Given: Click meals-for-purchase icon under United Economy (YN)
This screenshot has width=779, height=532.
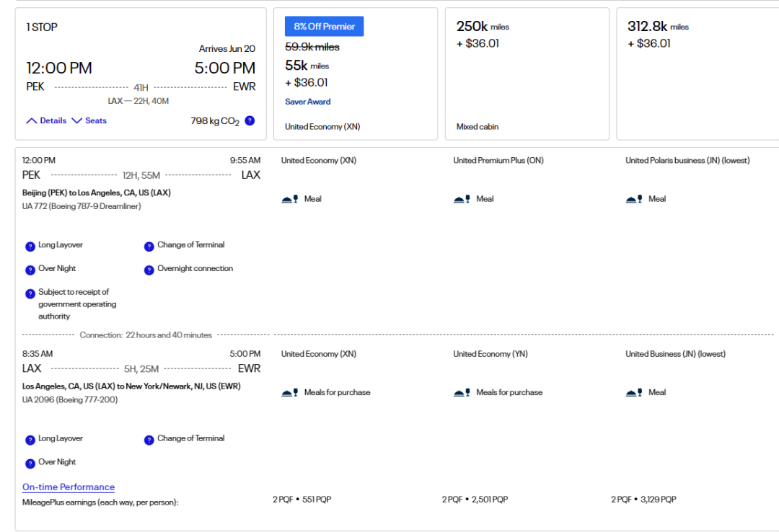Looking at the screenshot, I should (462, 392).
